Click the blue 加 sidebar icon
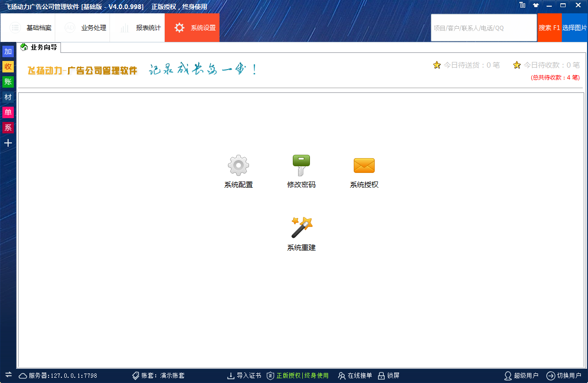This screenshot has width=588, height=383. pyautogui.click(x=8, y=51)
